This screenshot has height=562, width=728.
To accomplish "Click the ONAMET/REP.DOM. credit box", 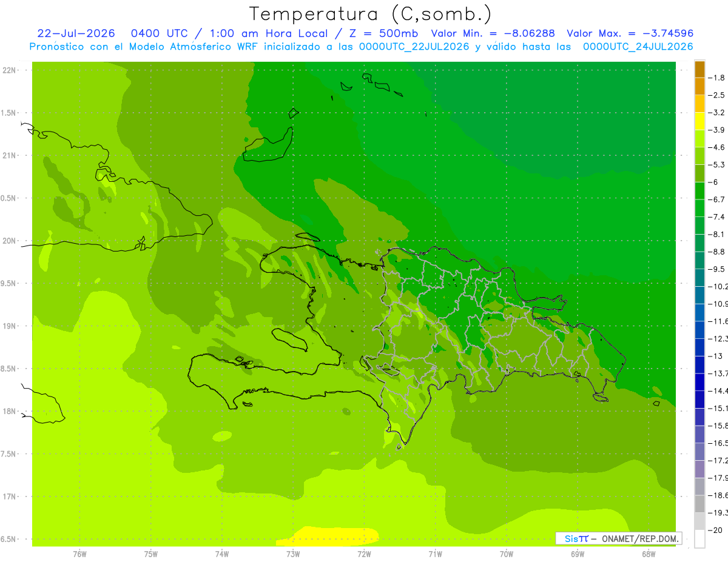I will (x=619, y=538).
